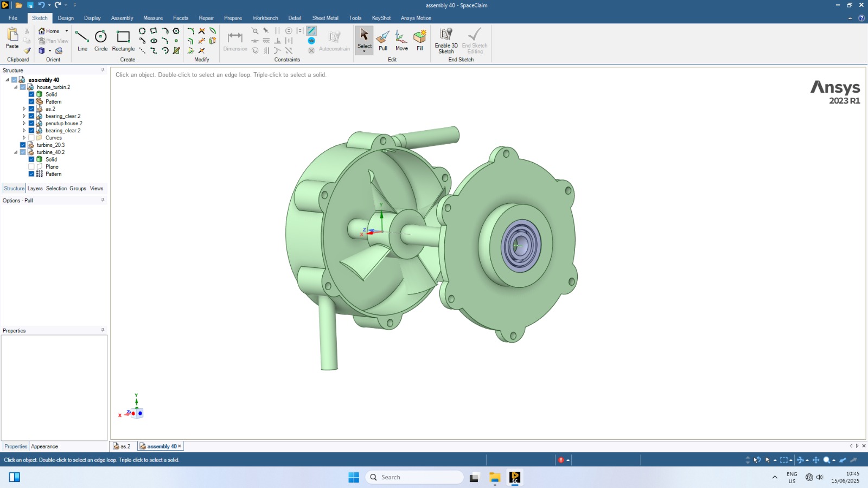Viewport: 868px width, 488px height.
Task: Enable the Plane checkbox under turbine_40.2
Action: [31, 167]
